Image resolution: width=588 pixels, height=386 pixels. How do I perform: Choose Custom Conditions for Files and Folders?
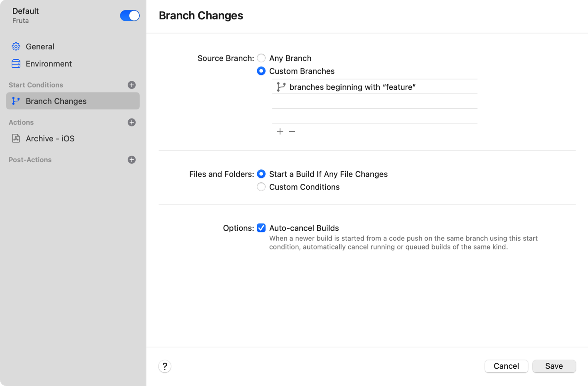coord(261,187)
